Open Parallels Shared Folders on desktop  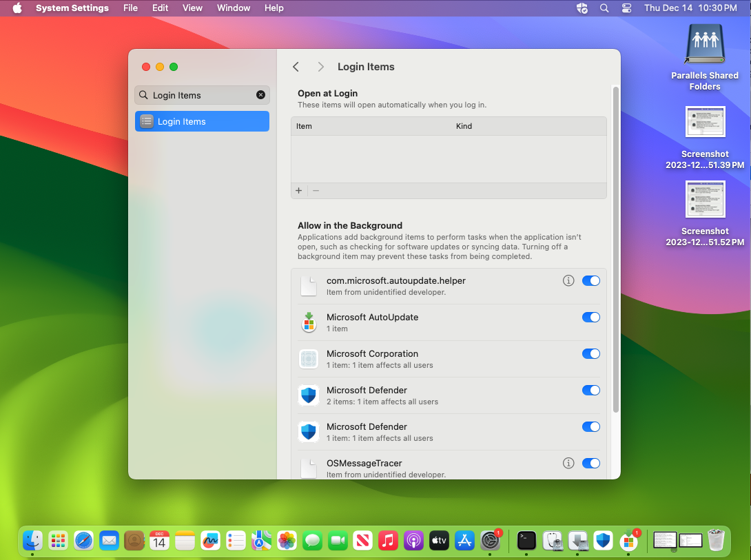705,57
